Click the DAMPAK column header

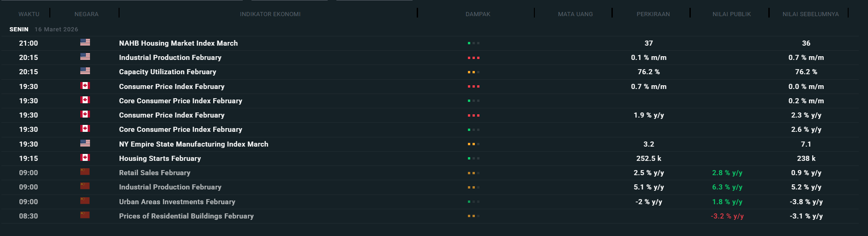coord(478,14)
